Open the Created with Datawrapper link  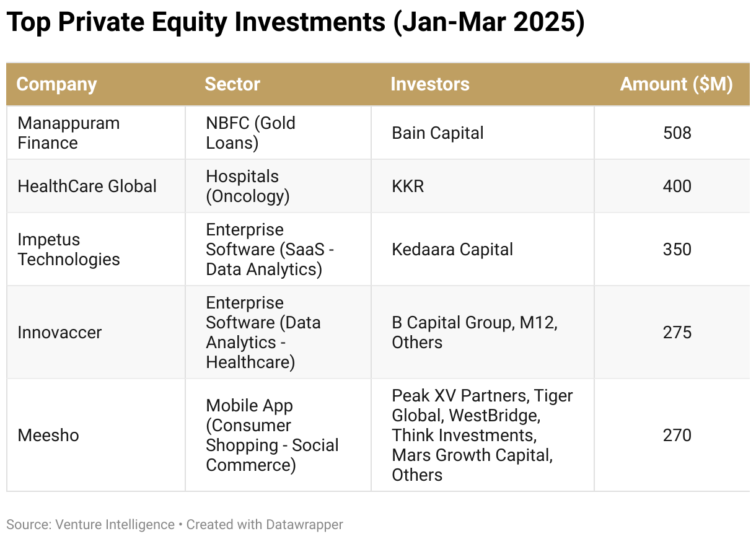[265, 524]
